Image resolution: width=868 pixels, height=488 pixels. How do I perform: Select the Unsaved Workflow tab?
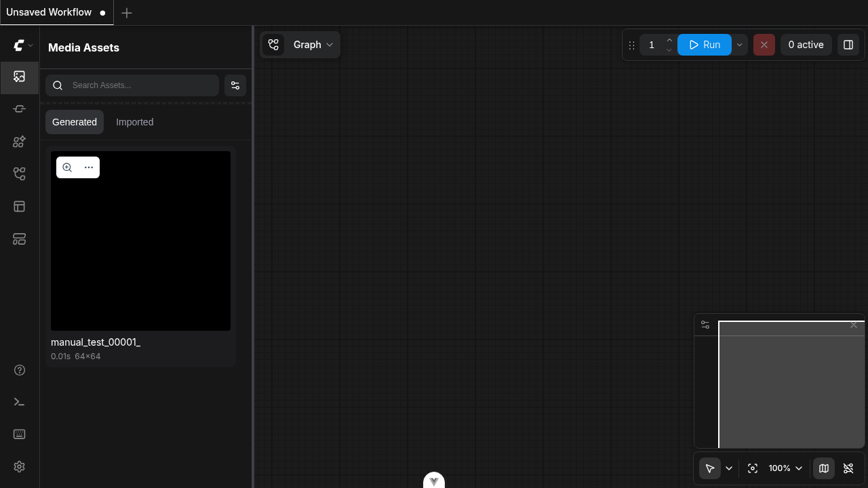pyautogui.click(x=49, y=12)
